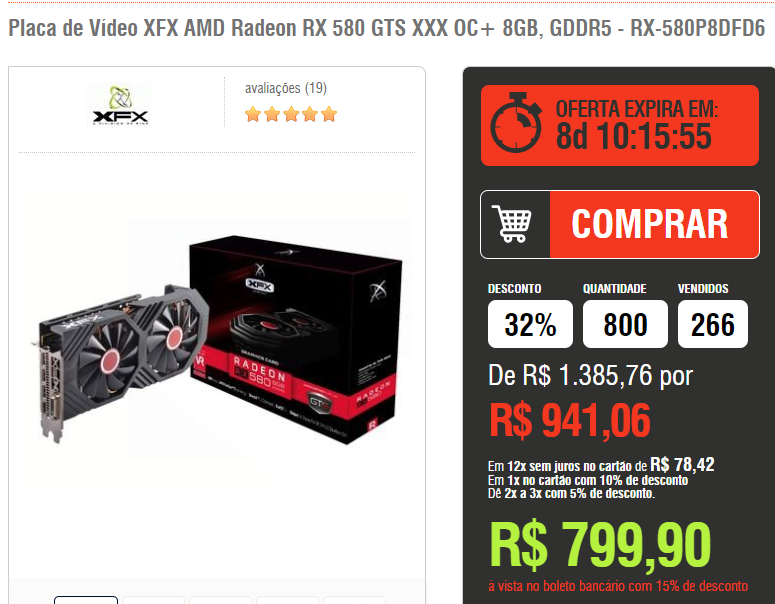This screenshot has width=775, height=604.
Task: Click the green R$ 799,90 boleto price
Action: point(600,545)
